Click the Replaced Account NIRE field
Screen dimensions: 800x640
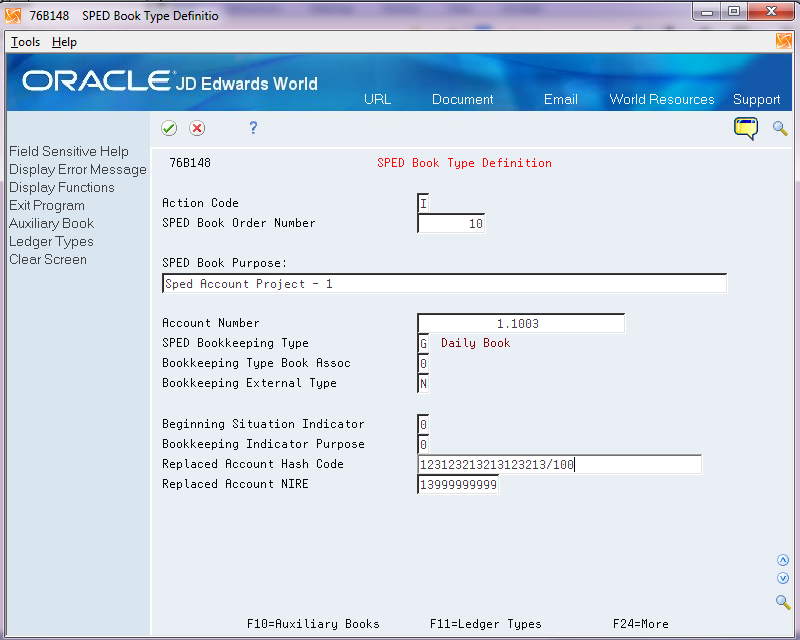(458, 484)
